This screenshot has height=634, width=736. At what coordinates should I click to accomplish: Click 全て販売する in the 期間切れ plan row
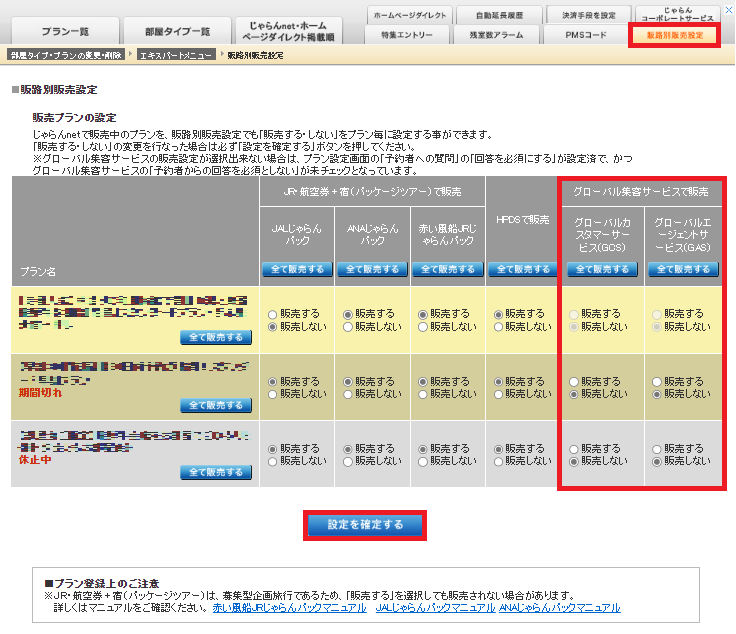click(216, 405)
